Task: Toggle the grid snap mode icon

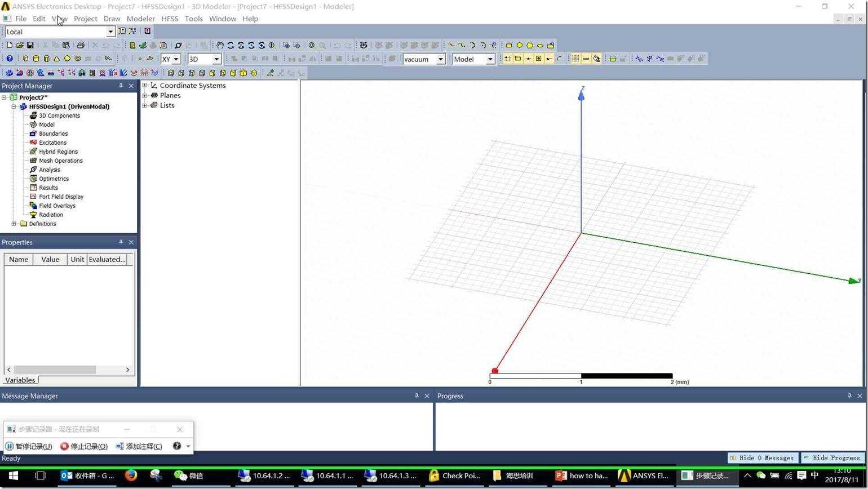Action: 507,59
